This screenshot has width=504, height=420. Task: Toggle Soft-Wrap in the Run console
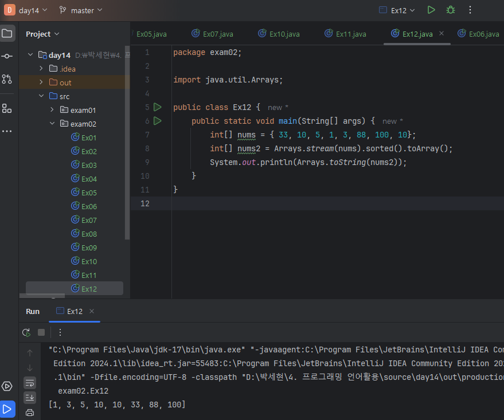(x=30, y=382)
